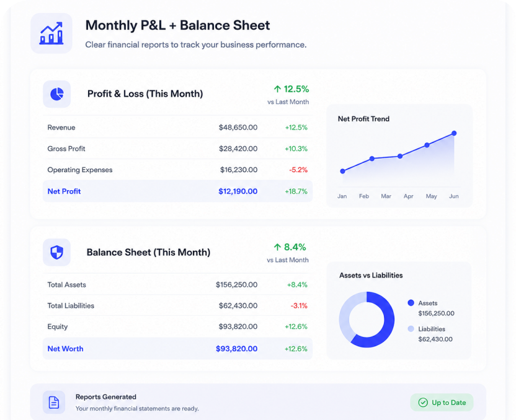This screenshot has width=516, height=420.
Task: Click the Assets vs Liabilities chart title
Action: tap(371, 276)
